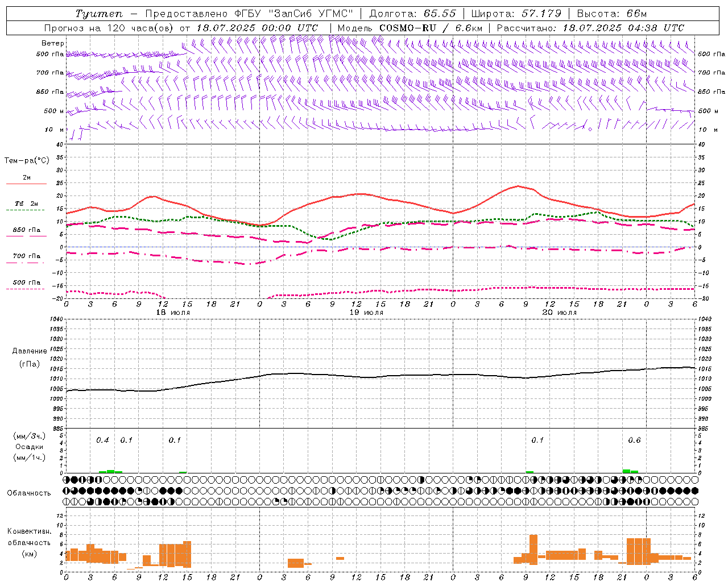Click the "19 июля" date label
Screen dimensions: 728x582
click(x=366, y=313)
